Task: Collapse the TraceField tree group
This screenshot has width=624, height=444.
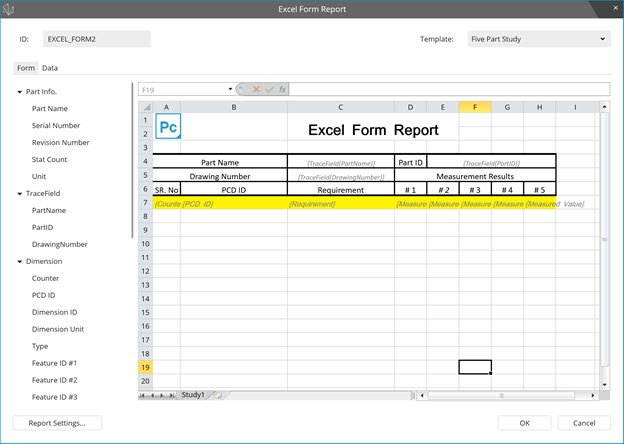Action: point(20,193)
